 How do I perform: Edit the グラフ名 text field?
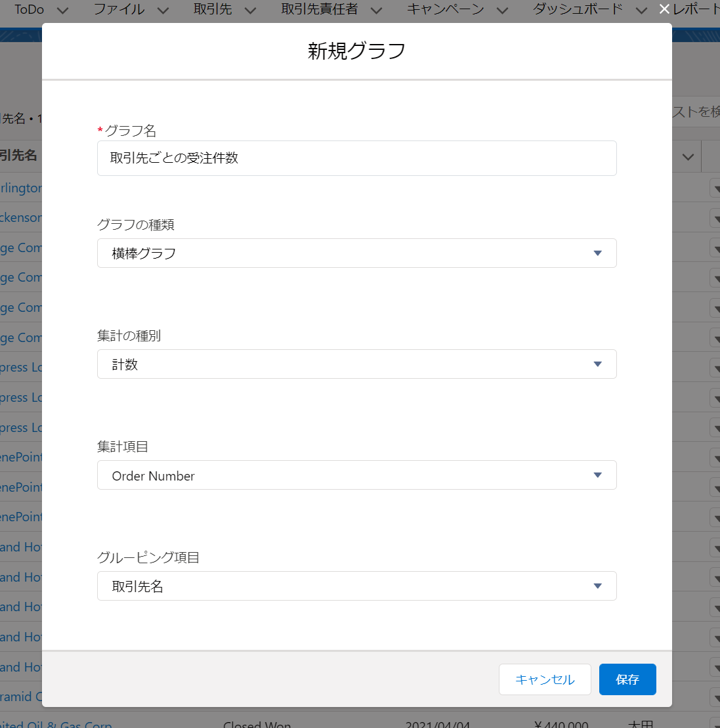(356, 158)
